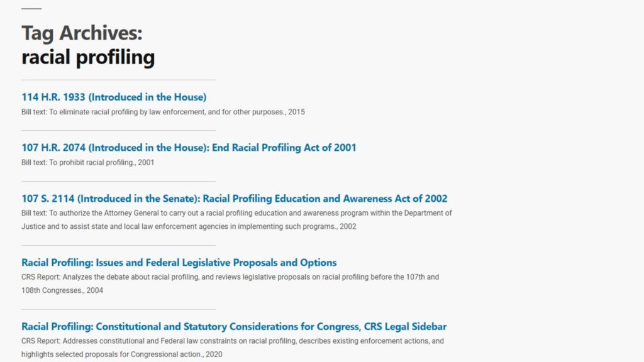The height and width of the screenshot is (362, 644).
Task: Click the "2020" year after Congressional action
Action: (214, 354)
